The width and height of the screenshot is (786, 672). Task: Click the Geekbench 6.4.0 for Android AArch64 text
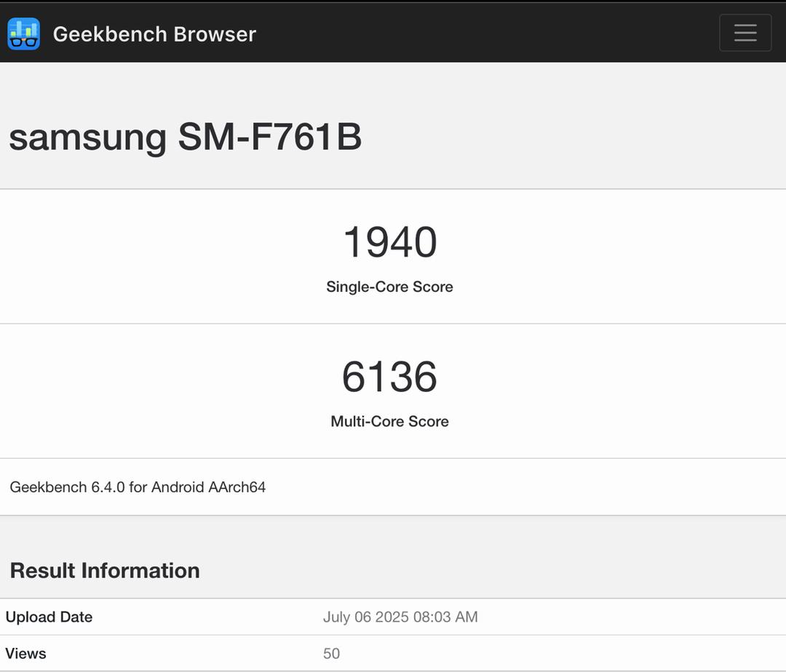click(138, 487)
